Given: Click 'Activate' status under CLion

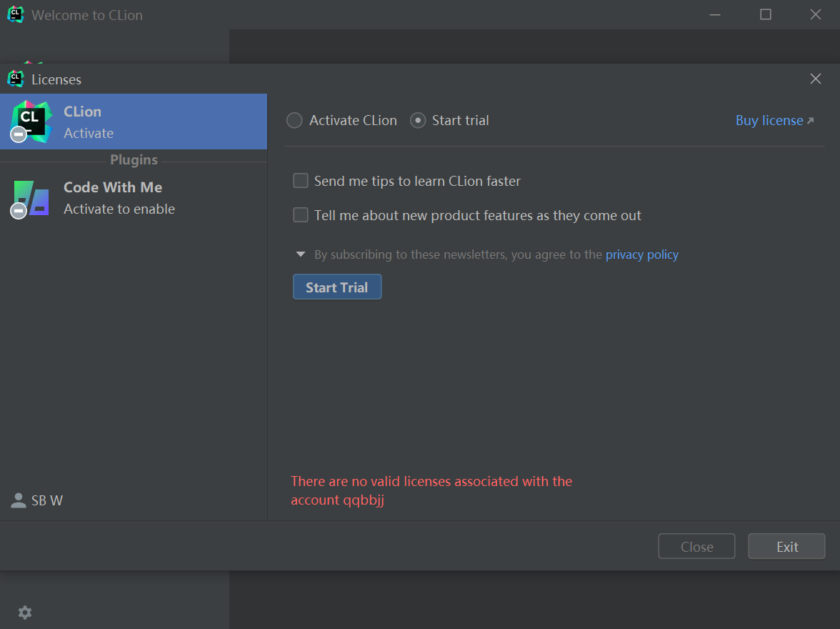Looking at the screenshot, I should pos(89,133).
